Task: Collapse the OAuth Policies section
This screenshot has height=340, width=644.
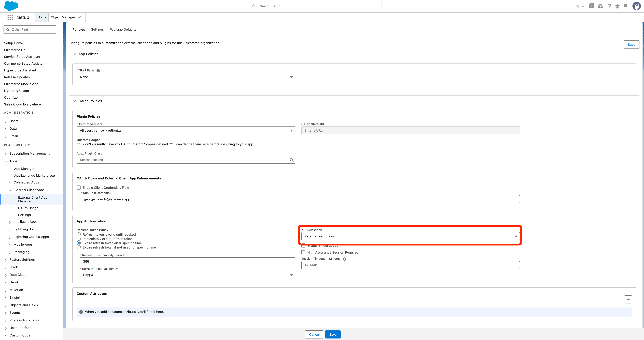Action: (x=74, y=101)
